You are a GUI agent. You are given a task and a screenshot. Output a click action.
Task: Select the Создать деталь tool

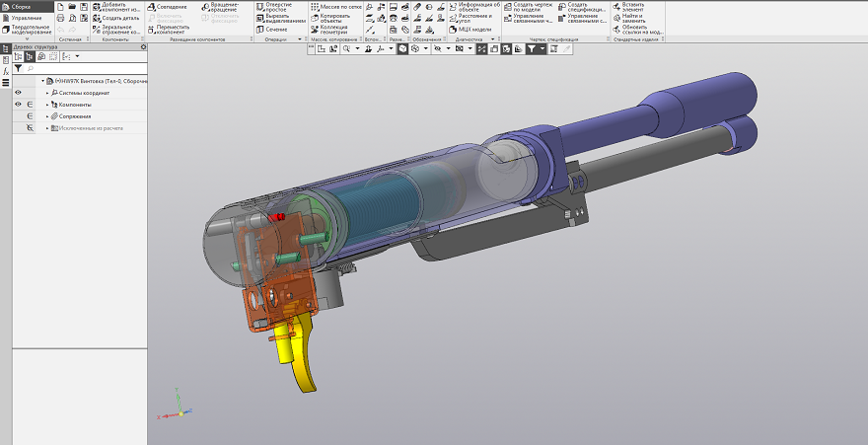click(x=118, y=18)
